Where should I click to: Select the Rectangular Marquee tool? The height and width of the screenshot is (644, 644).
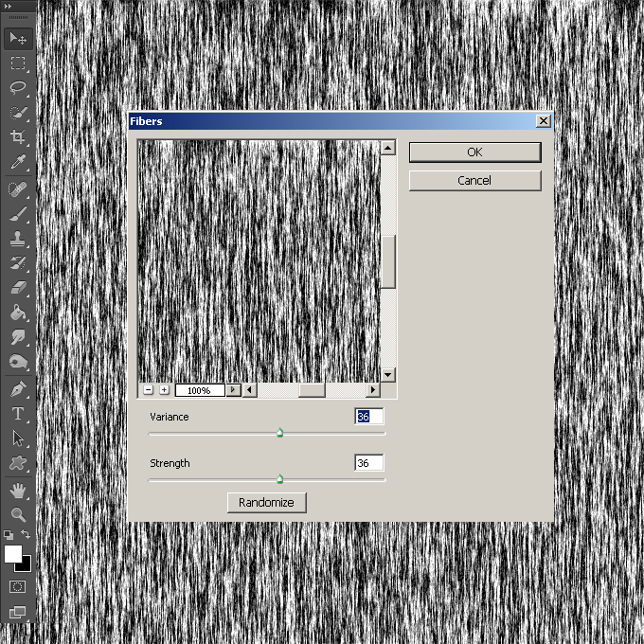coord(18,63)
